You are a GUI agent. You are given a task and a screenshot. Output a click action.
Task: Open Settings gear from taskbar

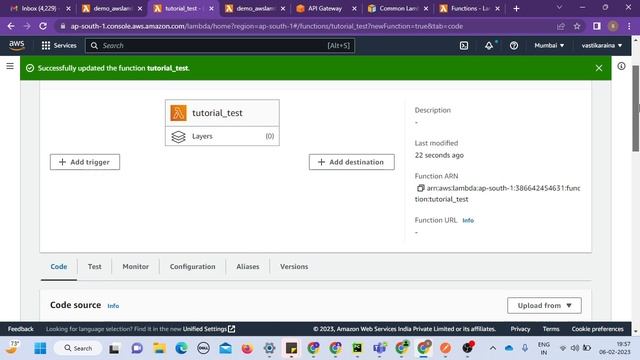click(x=269, y=348)
